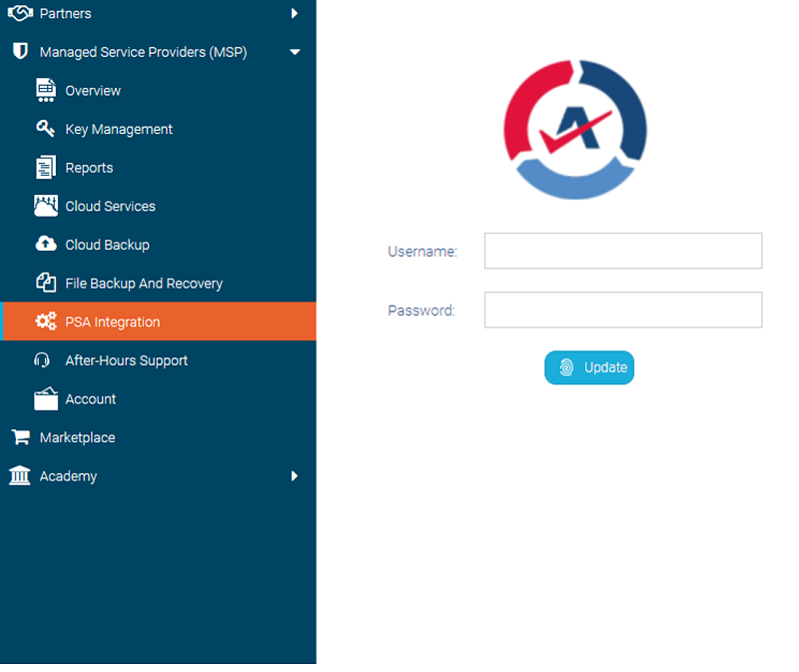This screenshot has height=672, width=799.
Task: Click the Marketplace cart icon
Action: (x=20, y=436)
